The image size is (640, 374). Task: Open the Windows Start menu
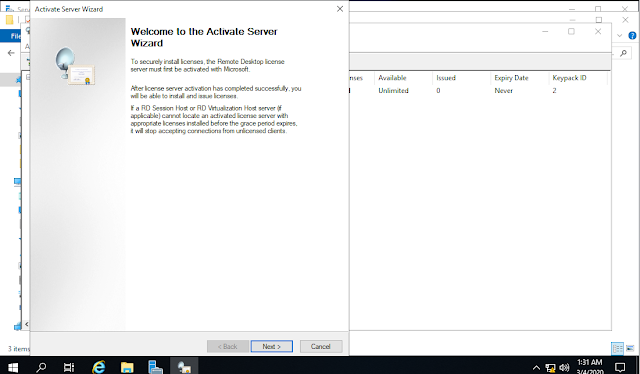coord(13,367)
